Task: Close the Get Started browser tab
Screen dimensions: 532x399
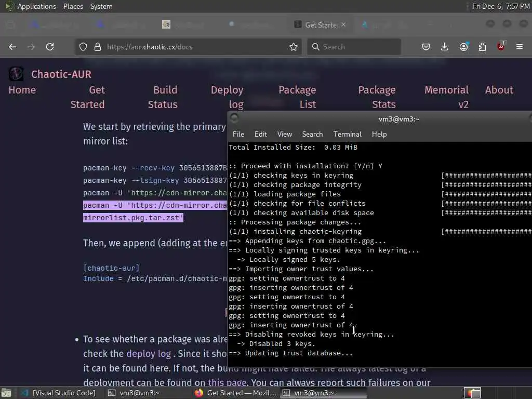Action: click(x=343, y=25)
